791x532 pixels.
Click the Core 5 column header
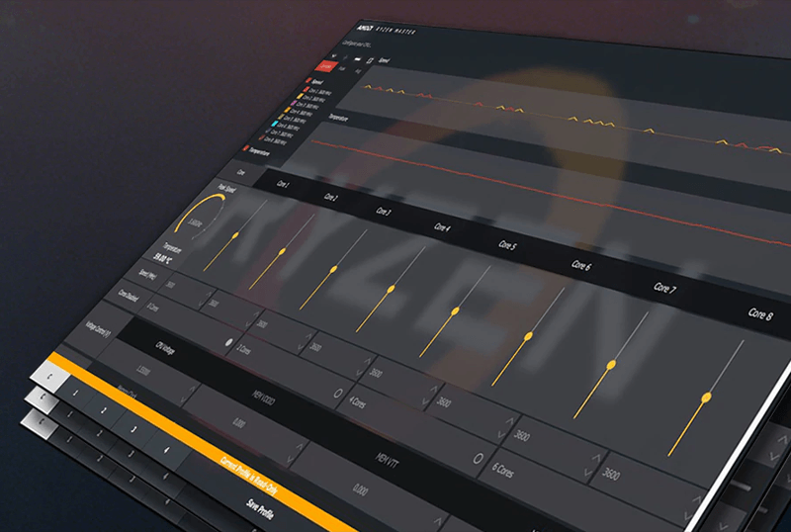click(507, 245)
